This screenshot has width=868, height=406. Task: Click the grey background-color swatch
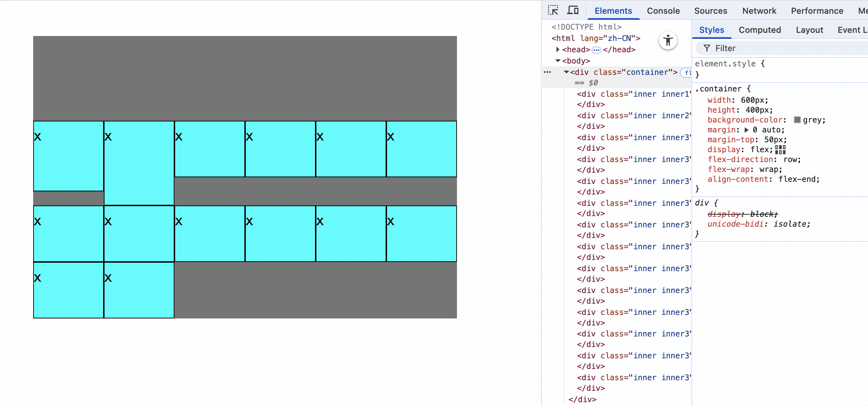pos(797,120)
